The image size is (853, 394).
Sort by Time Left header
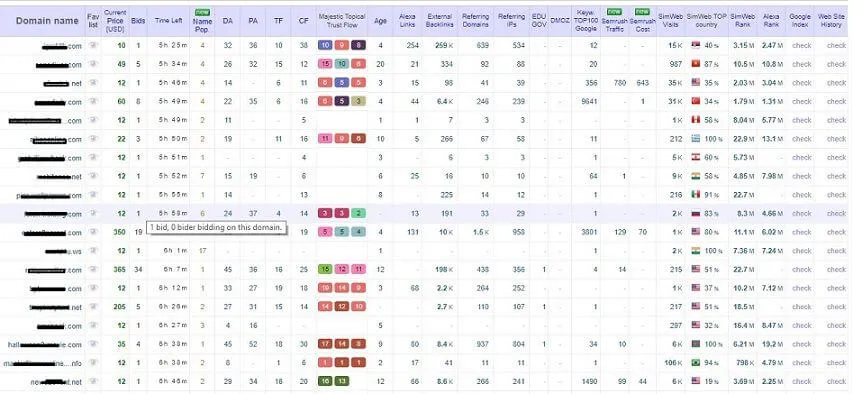click(168, 21)
